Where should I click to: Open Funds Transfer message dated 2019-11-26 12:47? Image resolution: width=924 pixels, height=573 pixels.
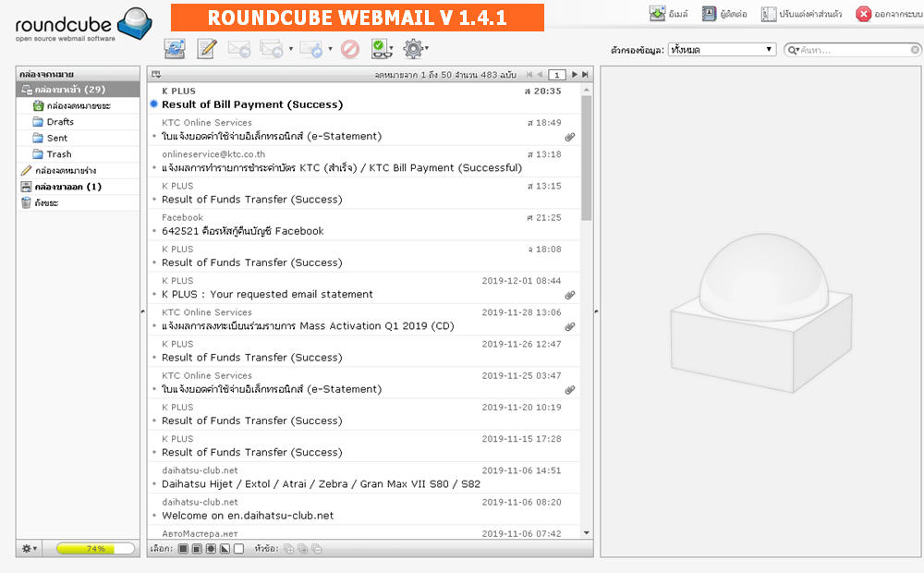point(363,351)
